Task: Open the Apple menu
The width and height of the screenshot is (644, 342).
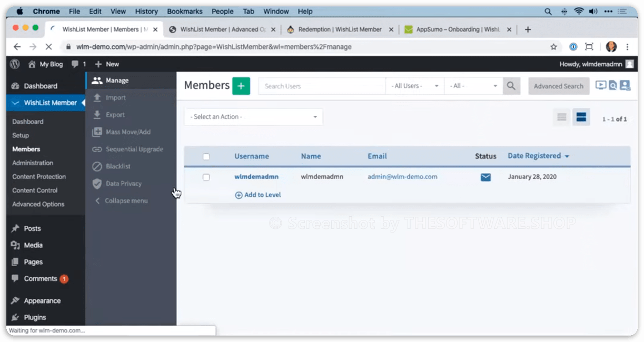Action: pos(20,12)
